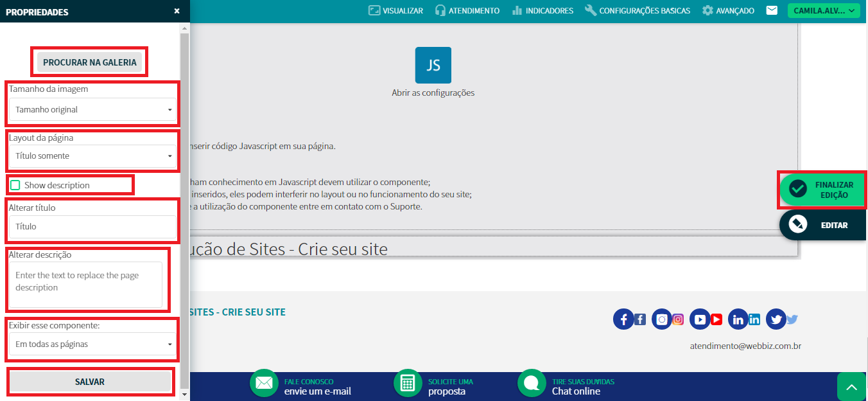The height and width of the screenshot is (401, 868).
Task: Click the round LinkedIn social icon
Action: pyautogui.click(x=738, y=319)
